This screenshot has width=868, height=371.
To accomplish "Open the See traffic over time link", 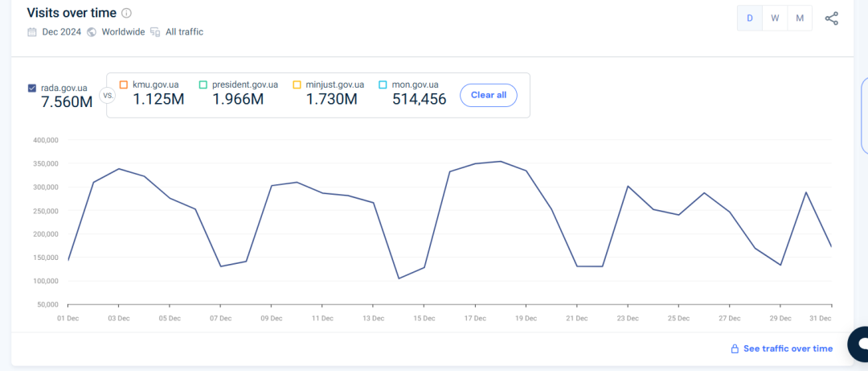I will coord(788,348).
